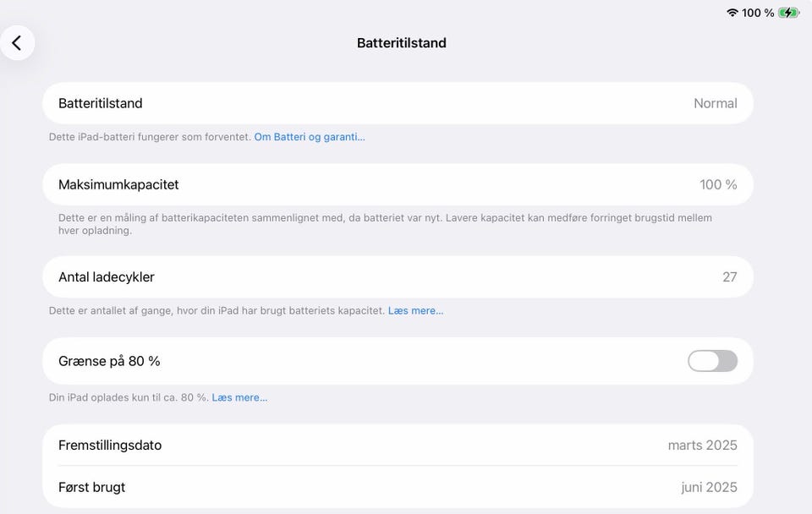Select the Batteritilstand status row

click(398, 103)
